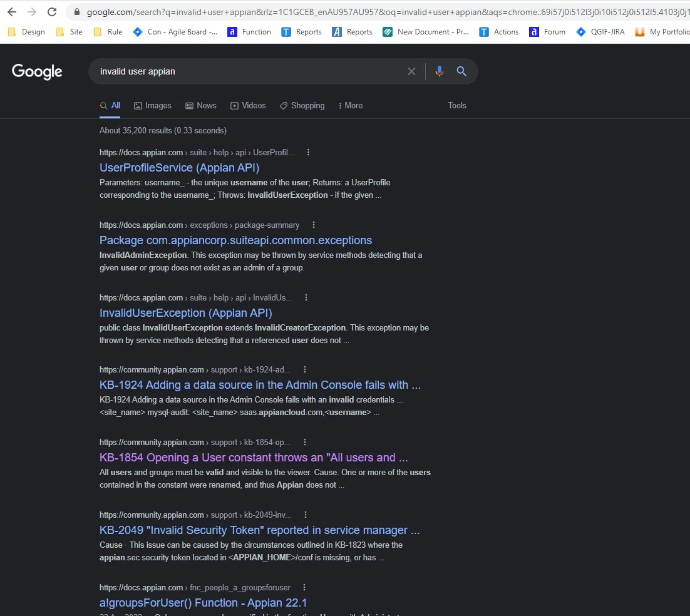Click the community.appian.com kb-1854 URL breadcrumb
690x616 pixels.
(195, 442)
